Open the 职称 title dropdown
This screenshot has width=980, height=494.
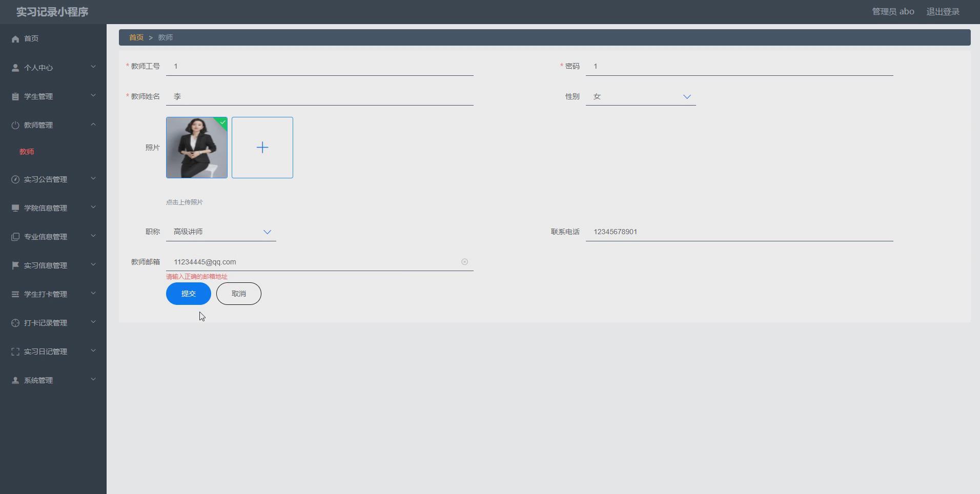tap(267, 232)
